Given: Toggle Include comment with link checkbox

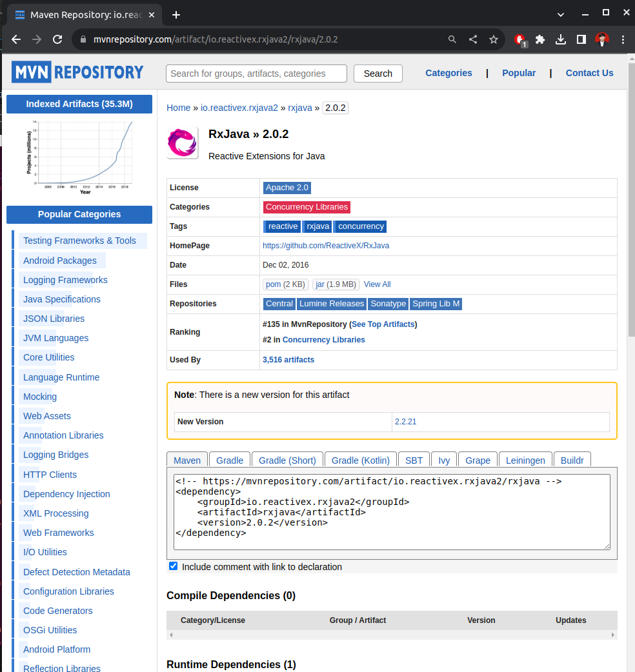Looking at the screenshot, I should (173, 566).
